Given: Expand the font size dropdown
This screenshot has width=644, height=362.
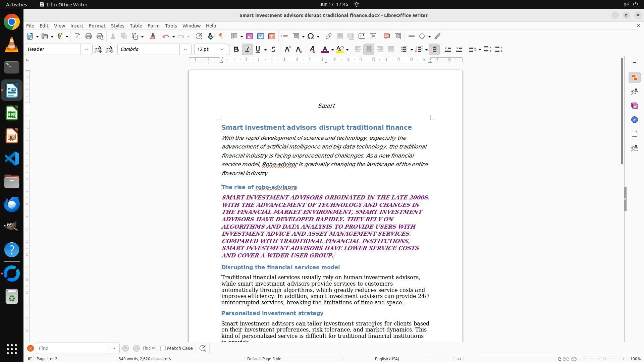Looking at the screenshot, I should coord(222,49).
